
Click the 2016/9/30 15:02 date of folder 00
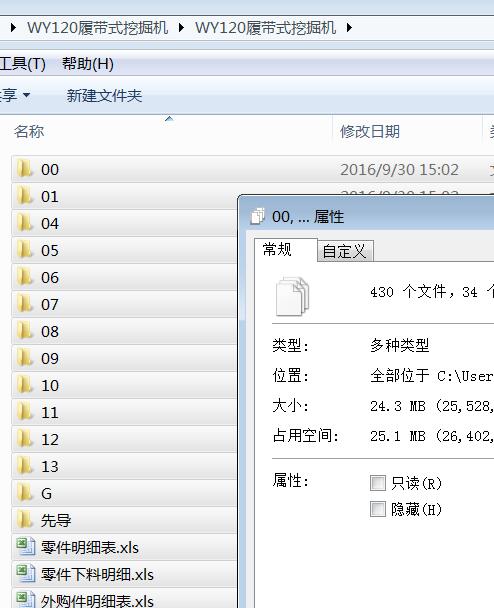399,169
